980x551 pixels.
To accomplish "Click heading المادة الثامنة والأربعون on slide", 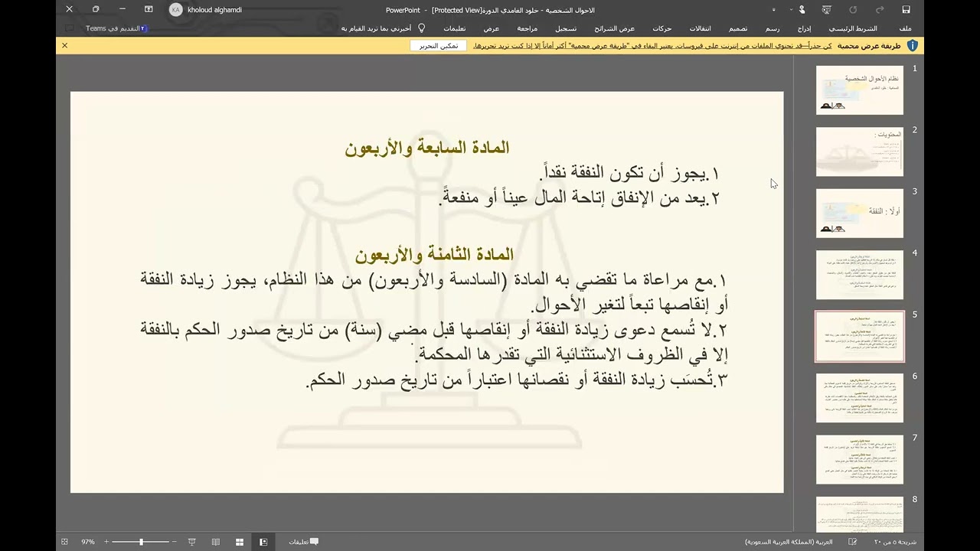I will point(434,254).
